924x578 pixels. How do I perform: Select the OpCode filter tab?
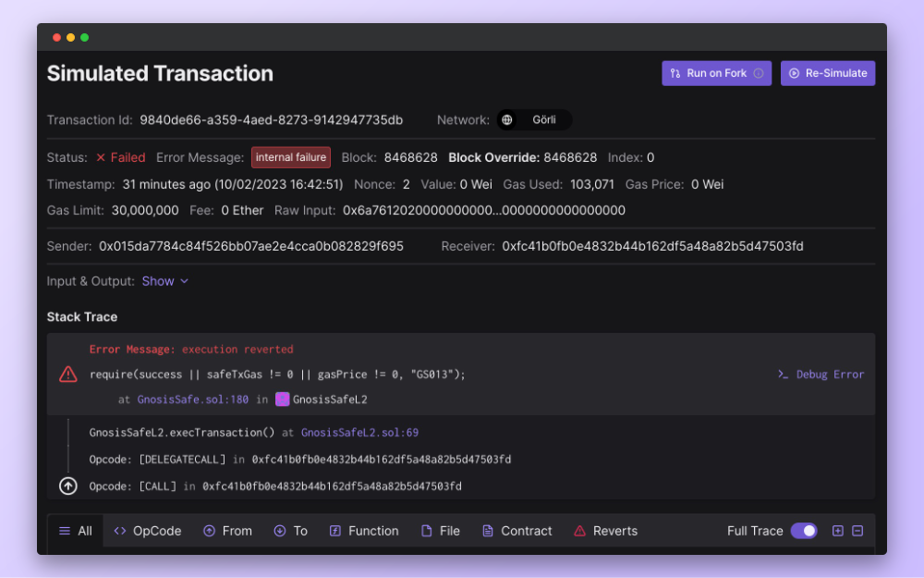tap(147, 531)
